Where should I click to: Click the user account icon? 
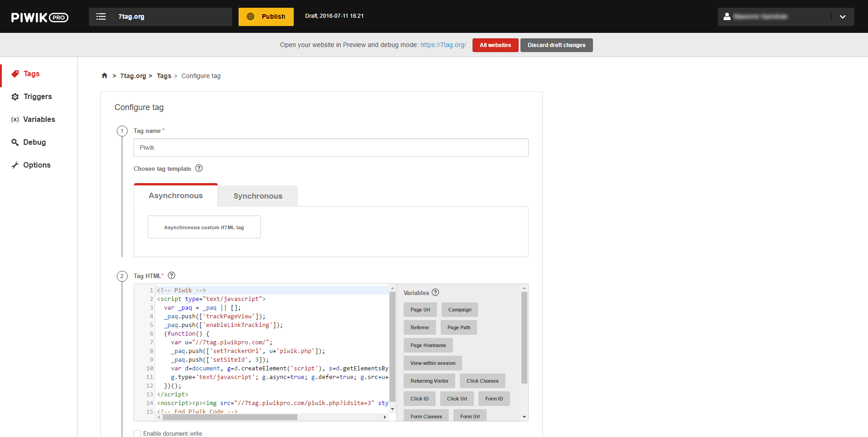[x=727, y=16]
